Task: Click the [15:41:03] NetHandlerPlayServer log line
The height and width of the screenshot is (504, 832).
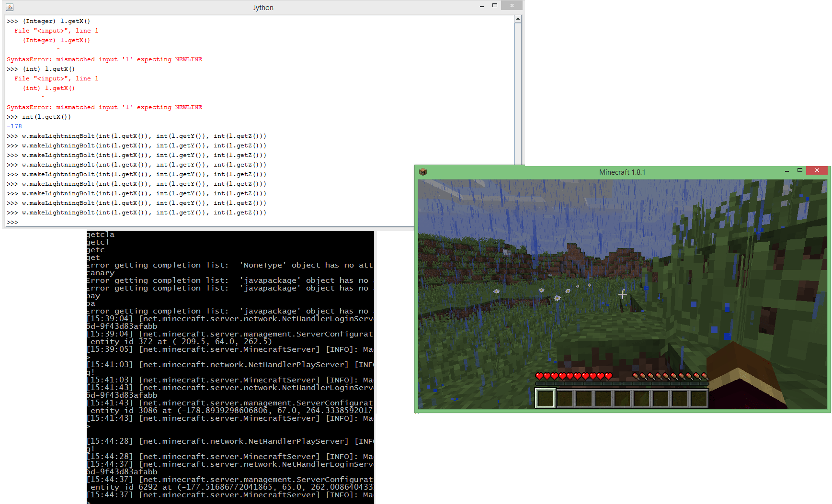Action: click(230, 365)
